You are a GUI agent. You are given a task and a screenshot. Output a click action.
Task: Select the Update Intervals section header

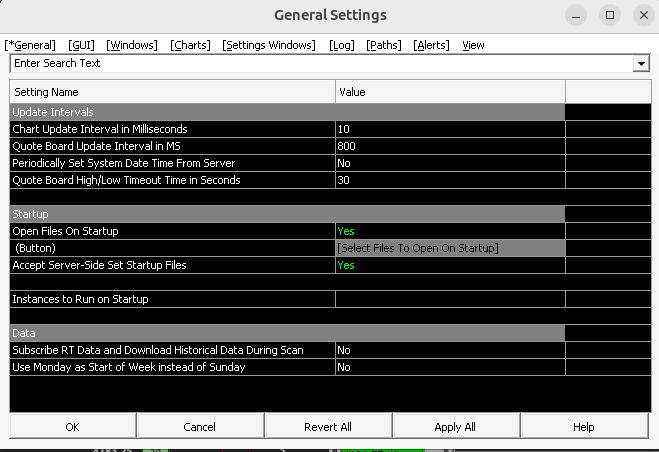(x=287, y=112)
